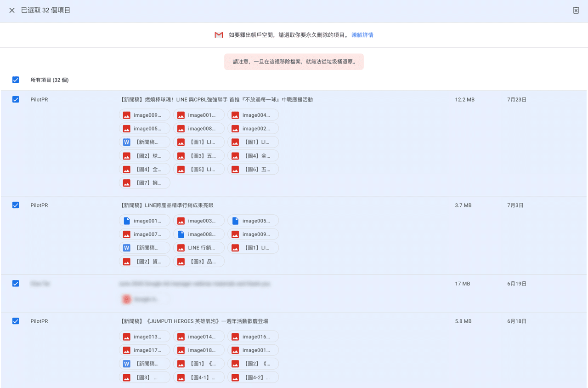Open image004 attachment chip
588x388 pixels.
(253, 115)
